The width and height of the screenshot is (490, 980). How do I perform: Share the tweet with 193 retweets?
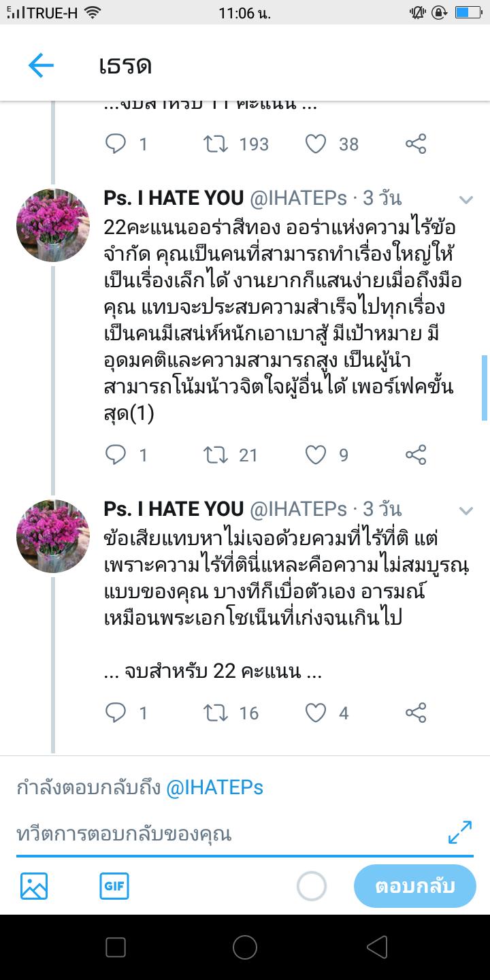(x=415, y=144)
